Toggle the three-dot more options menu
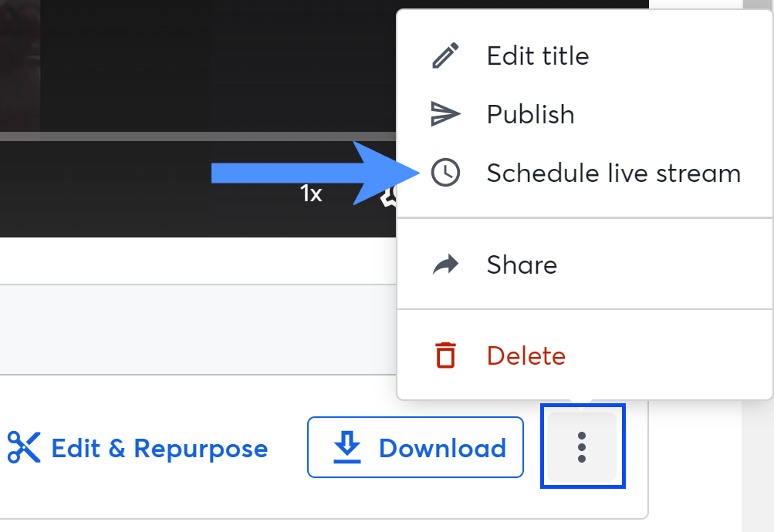Viewport: 774px width, 532px height. 582,447
